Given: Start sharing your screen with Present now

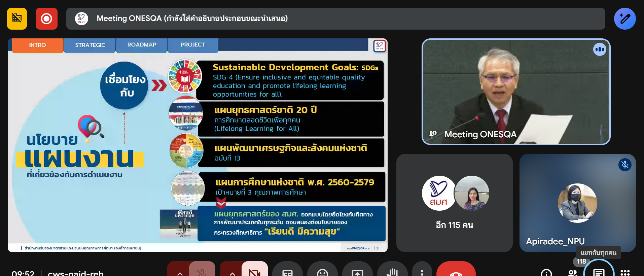Looking at the screenshot, I should pyautogui.click(x=357, y=271).
